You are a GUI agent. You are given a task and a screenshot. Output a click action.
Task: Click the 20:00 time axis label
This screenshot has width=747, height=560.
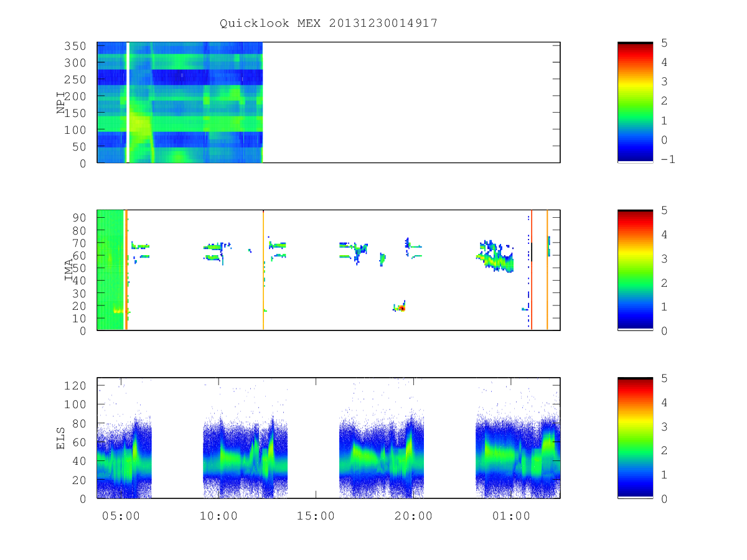[414, 516]
